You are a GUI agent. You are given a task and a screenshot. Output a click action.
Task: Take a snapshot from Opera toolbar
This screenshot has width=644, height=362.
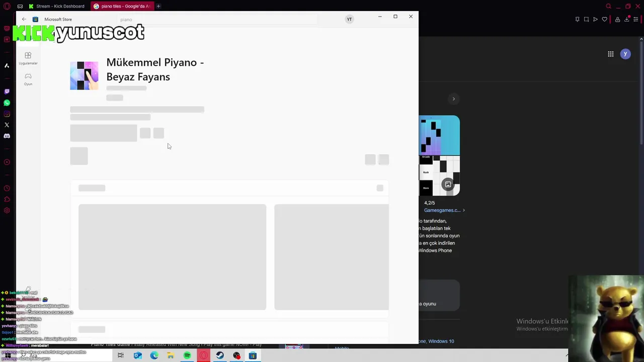[x=586, y=19]
